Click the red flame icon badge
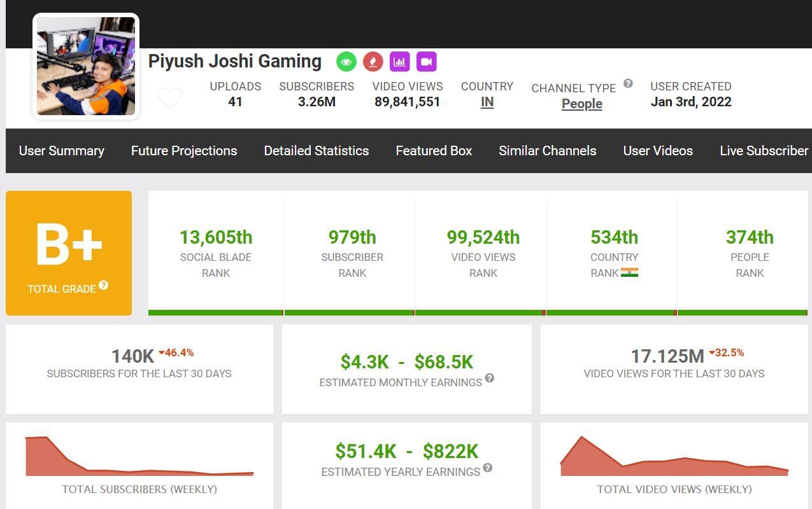Image resolution: width=812 pixels, height=509 pixels. pos(373,62)
